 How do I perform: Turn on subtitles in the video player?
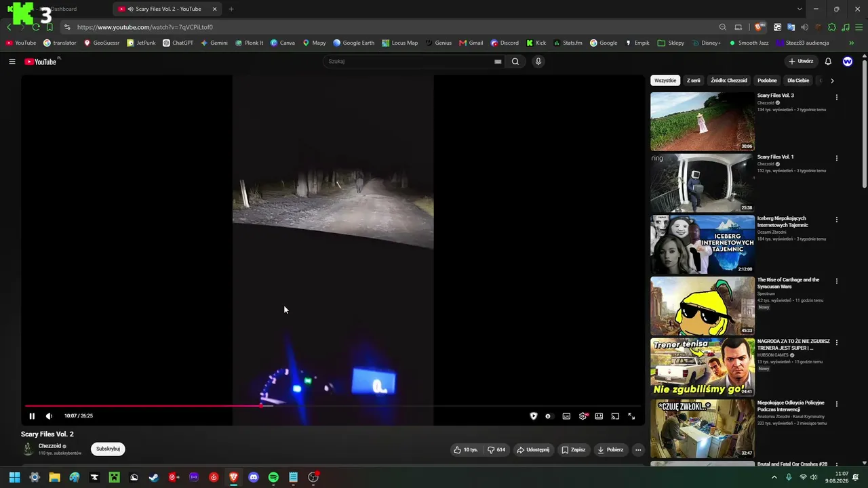[x=566, y=416]
